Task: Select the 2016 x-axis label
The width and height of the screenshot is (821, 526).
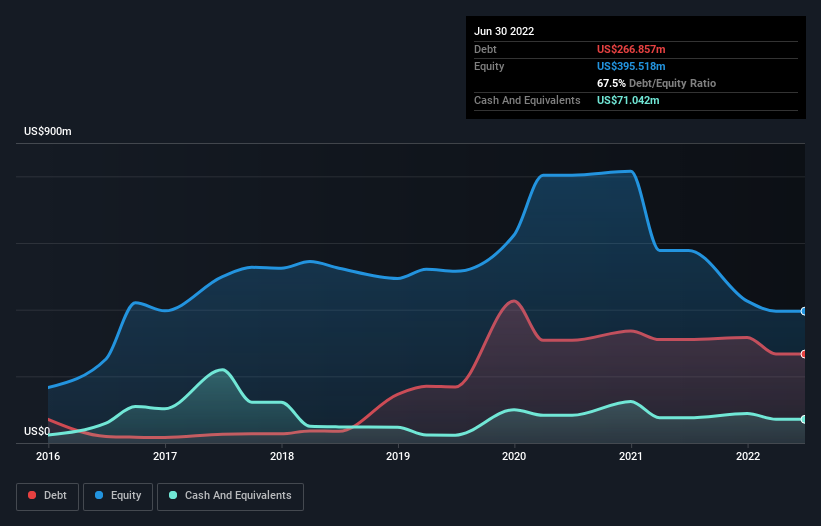Action: tap(48, 456)
